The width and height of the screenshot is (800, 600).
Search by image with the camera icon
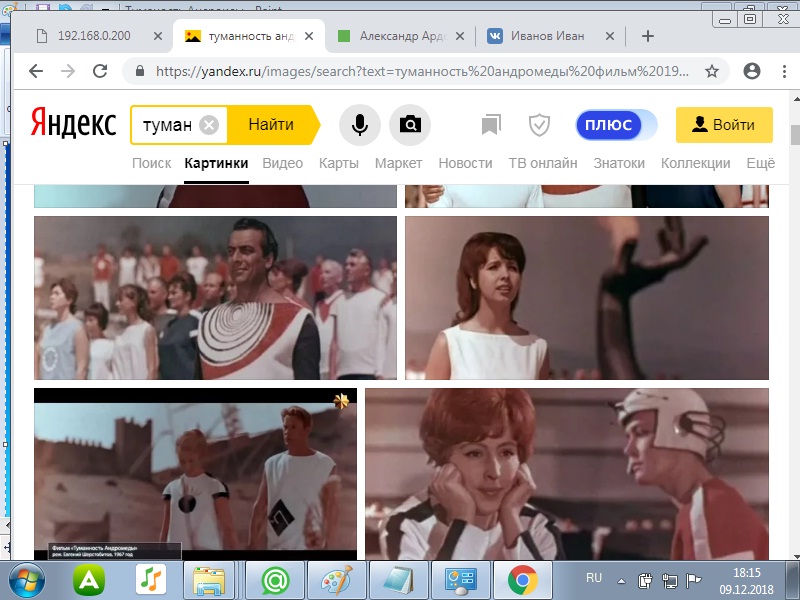[x=410, y=124]
